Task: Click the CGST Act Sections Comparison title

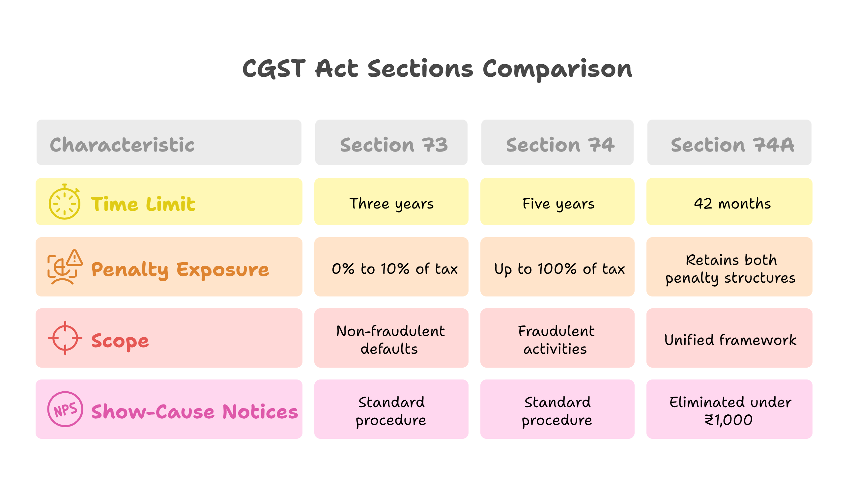Action: [437, 69]
